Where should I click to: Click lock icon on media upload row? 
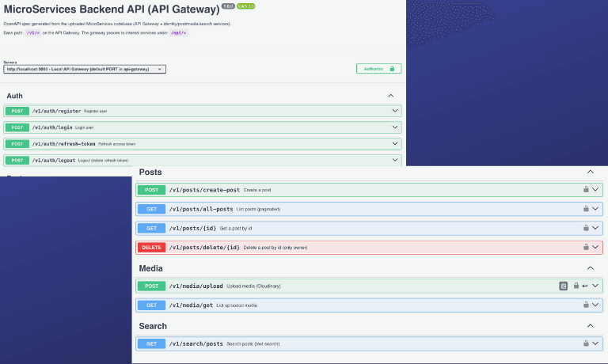click(x=576, y=286)
